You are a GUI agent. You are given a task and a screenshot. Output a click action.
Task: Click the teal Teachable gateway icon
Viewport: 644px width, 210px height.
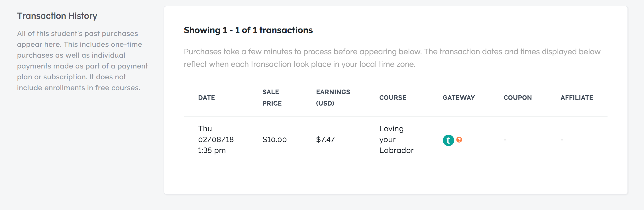[448, 140]
